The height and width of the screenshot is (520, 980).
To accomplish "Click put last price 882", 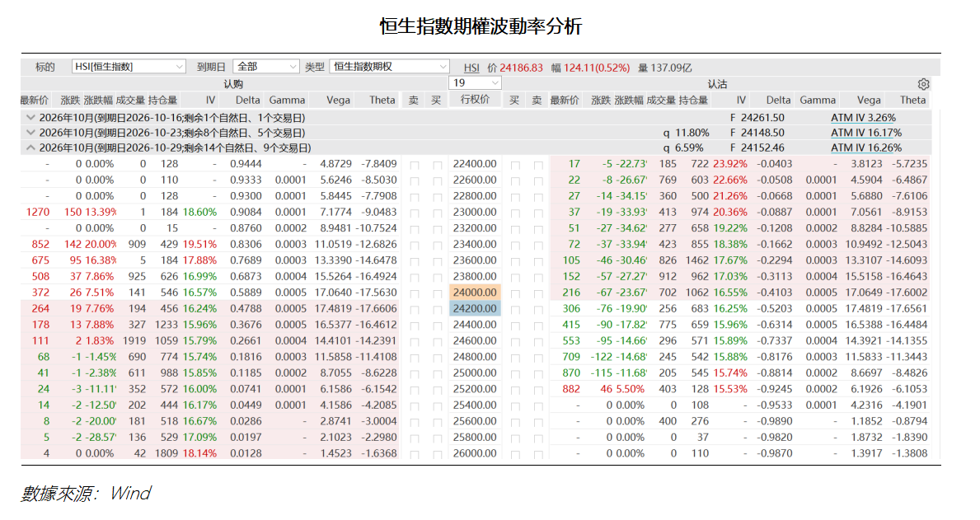I will (x=571, y=389).
